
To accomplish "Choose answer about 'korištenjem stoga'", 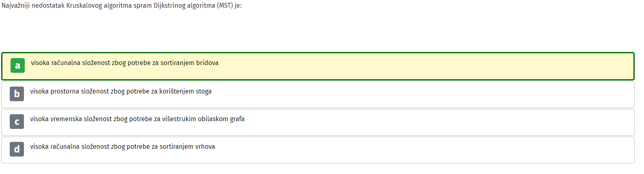I will [x=185, y=91].
